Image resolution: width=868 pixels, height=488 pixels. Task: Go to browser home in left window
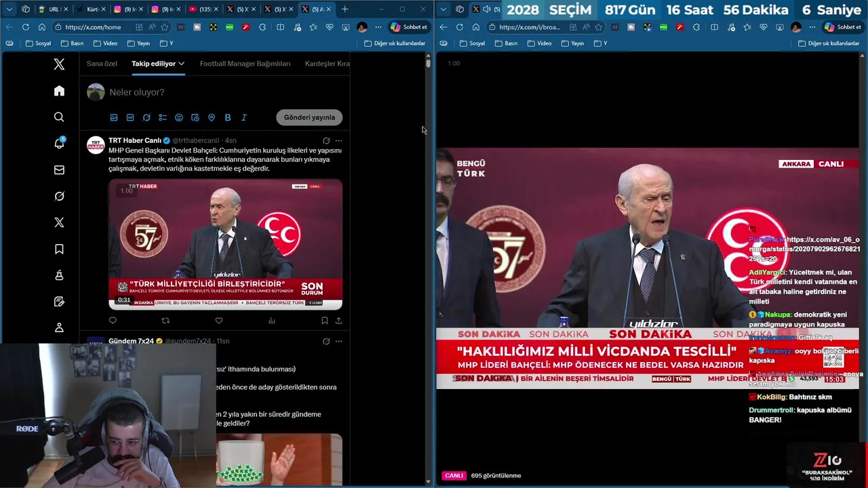pos(41,27)
